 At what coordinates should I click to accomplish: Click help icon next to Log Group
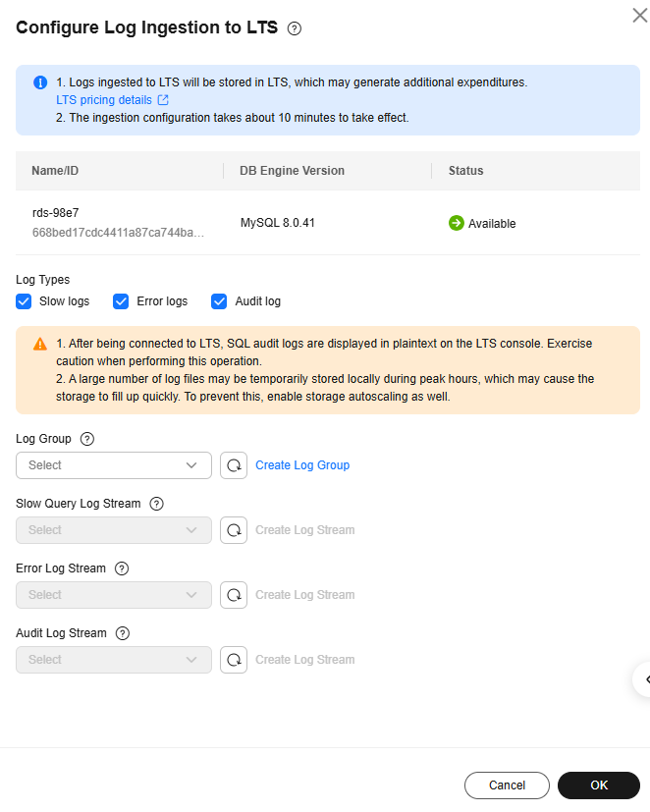(x=87, y=439)
